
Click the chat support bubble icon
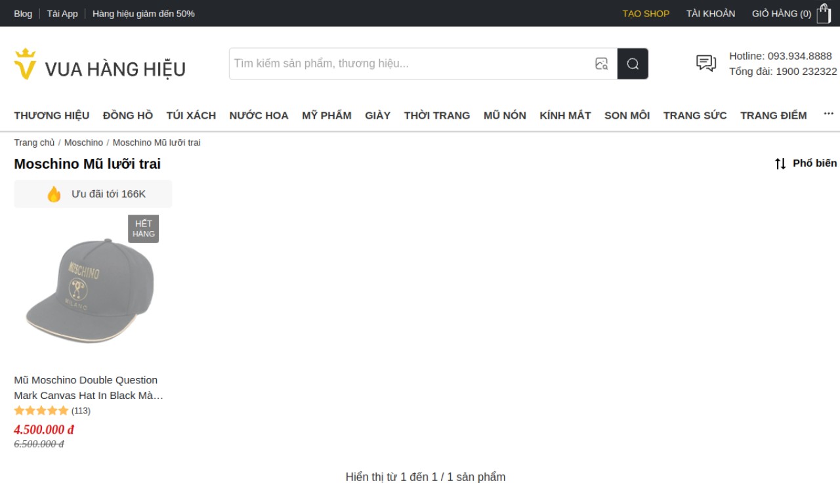(706, 63)
